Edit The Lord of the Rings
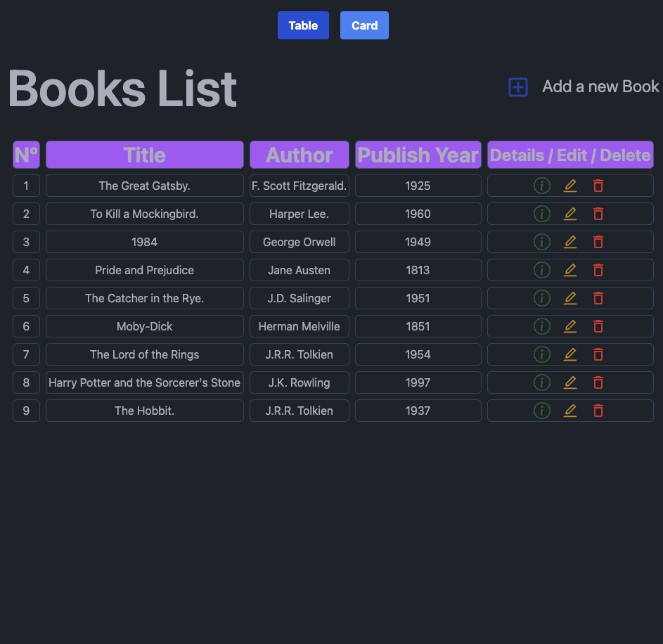 click(570, 354)
